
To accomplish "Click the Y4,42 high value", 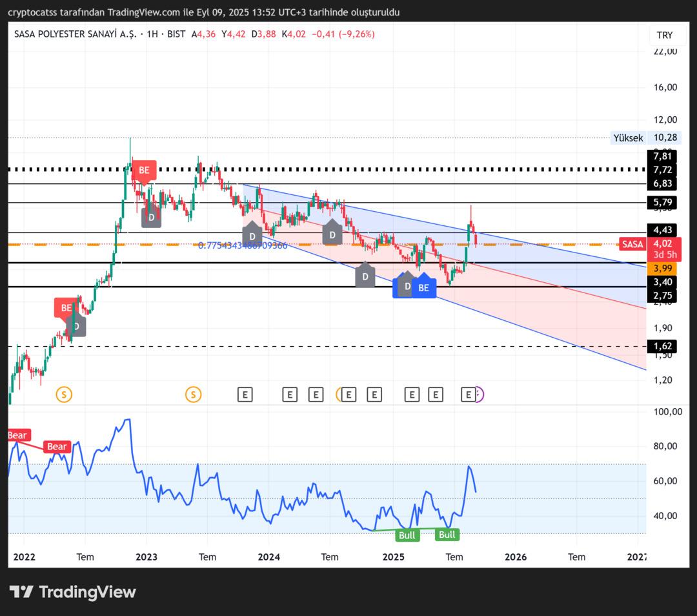I will (x=234, y=34).
